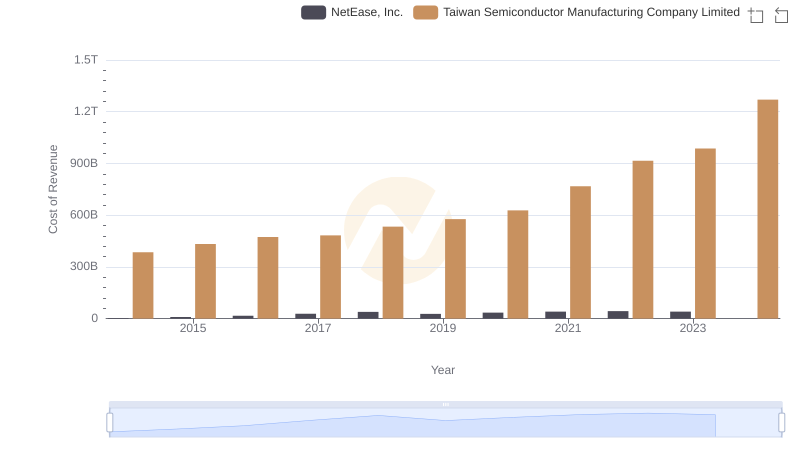Click the NetEase dark bar for 2020
The width and height of the screenshot is (800, 461).
click(x=493, y=316)
